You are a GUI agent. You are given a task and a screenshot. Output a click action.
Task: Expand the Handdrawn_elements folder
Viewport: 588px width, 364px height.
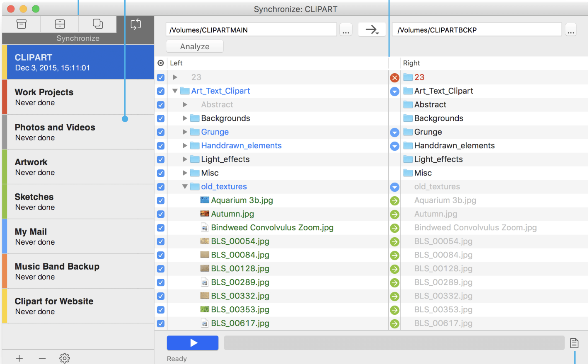[185, 146]
